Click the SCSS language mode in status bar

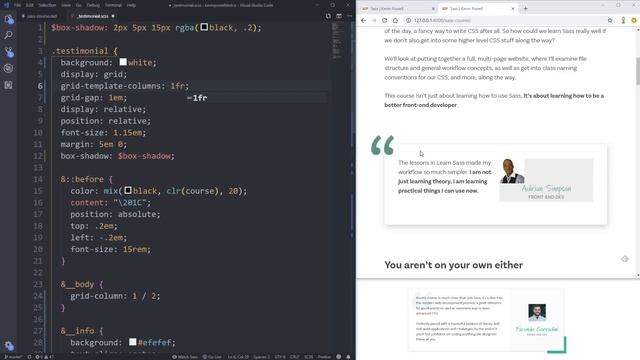click(x=308, y=357)
